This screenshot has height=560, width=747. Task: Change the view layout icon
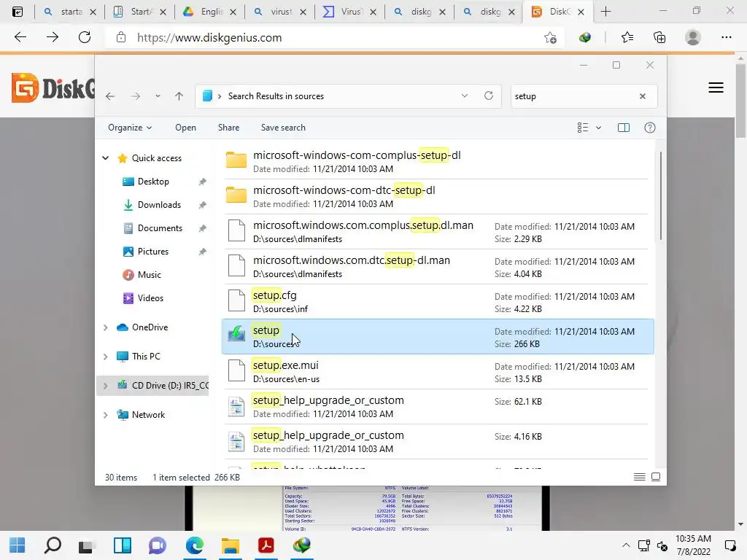click(583, 128)
